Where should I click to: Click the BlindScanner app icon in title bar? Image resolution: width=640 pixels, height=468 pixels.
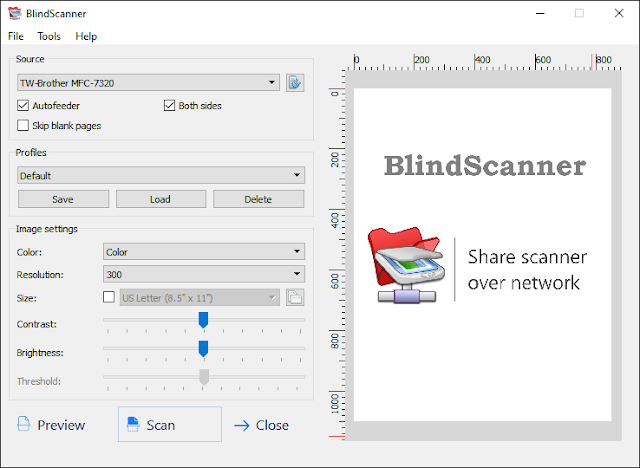coord(14,13)
